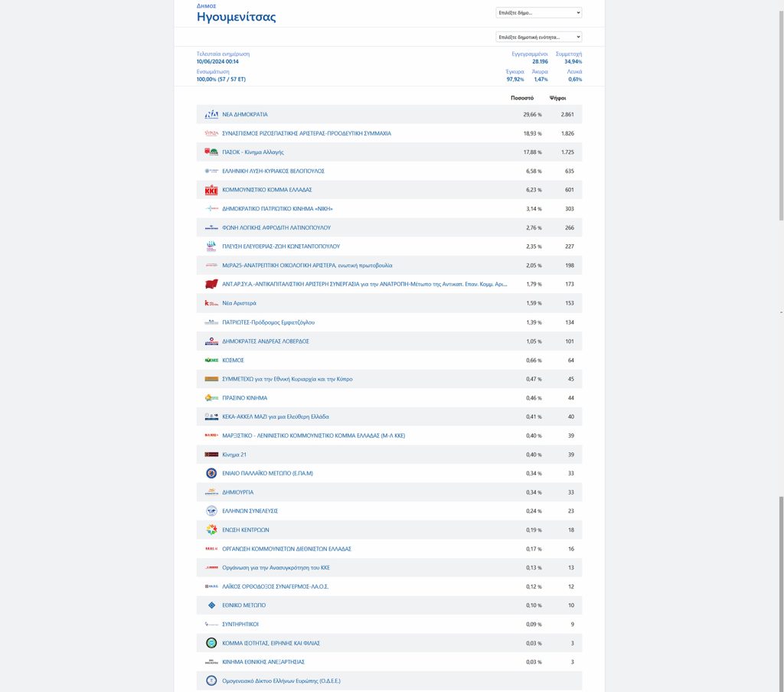Select the Νέα Αριστερά party name
784x692 pixels.
tap(239, 303)
